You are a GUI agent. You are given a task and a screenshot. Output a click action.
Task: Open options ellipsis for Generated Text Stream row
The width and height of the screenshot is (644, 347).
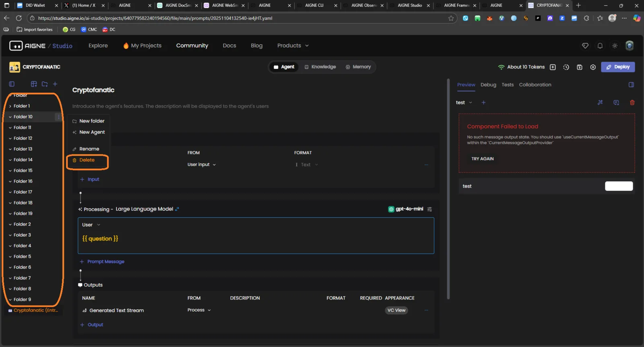click(x=426, y=310)
